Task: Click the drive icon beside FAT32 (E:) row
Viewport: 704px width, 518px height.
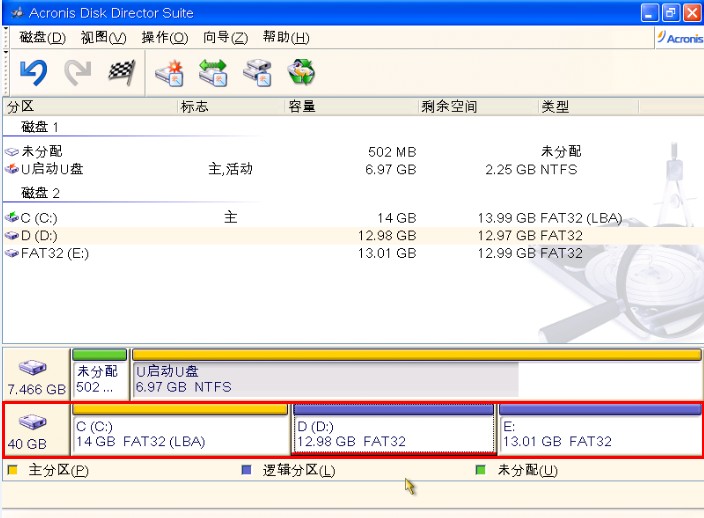Action: coord(12,253)
